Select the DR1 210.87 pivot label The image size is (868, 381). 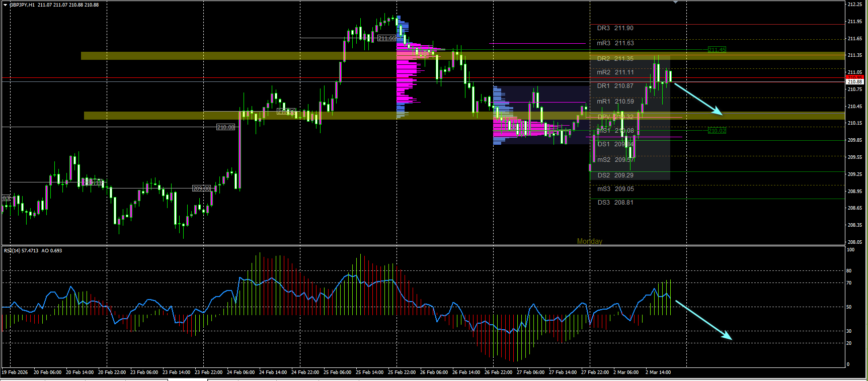pyautogui.click(x=615, y=86)
